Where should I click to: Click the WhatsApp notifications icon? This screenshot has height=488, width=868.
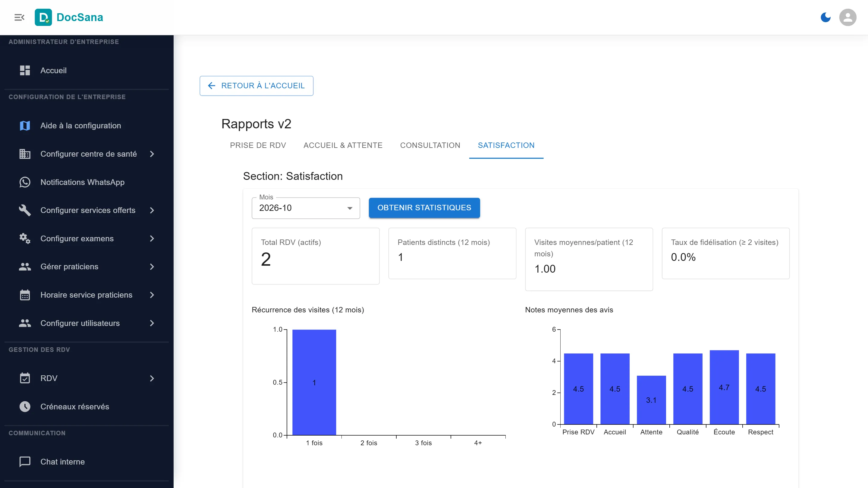click(25, 182)
